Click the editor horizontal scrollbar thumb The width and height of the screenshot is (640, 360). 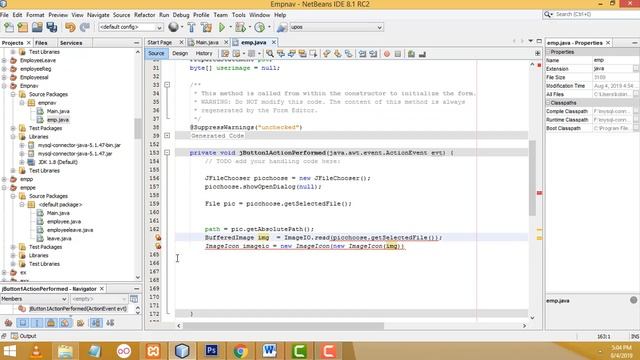click(x=283, y=326)
